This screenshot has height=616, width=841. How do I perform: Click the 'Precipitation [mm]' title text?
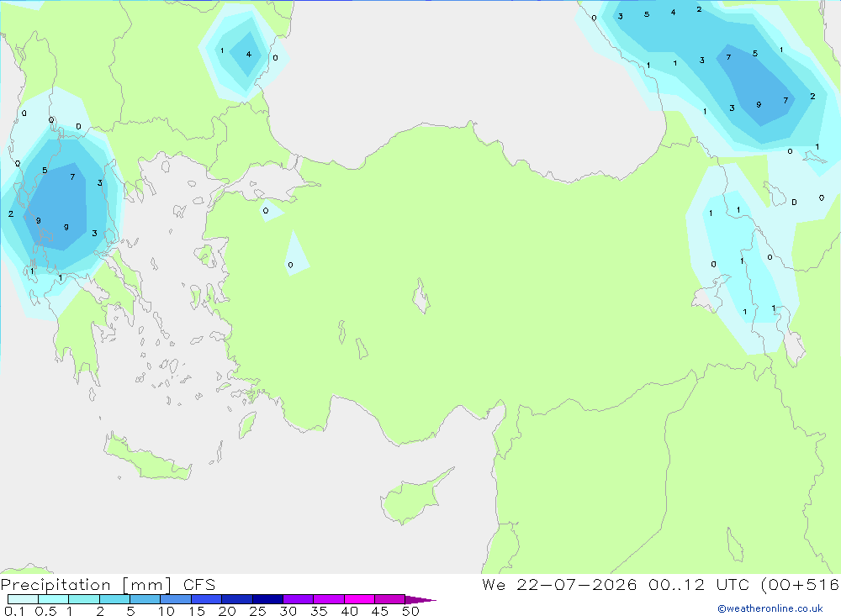(87, 585)
